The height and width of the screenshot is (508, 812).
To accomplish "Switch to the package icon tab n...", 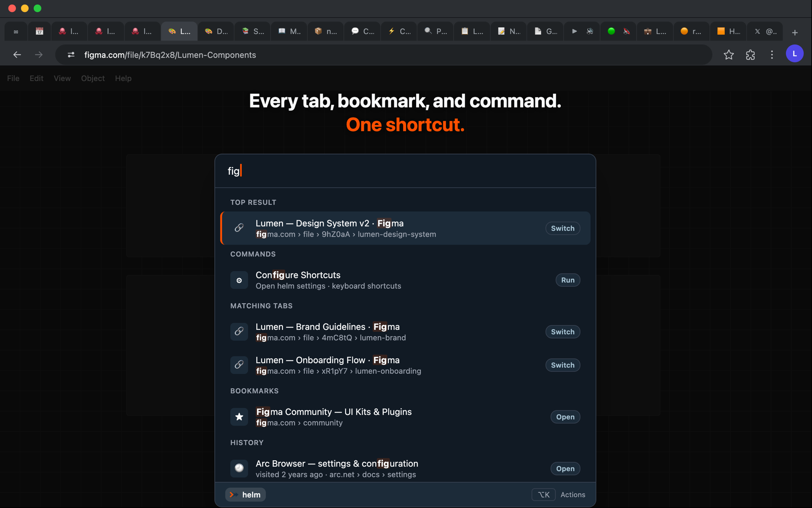I will 326,31.
